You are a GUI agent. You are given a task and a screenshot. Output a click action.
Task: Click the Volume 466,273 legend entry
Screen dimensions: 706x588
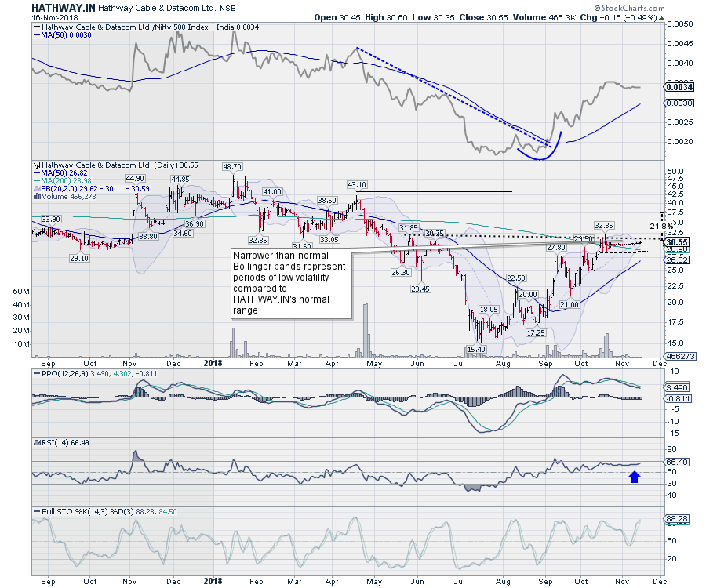[65, 196]
